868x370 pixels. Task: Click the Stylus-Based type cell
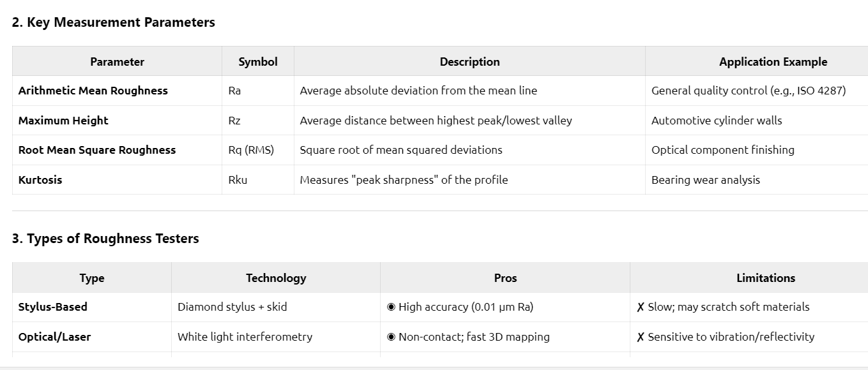click(x=53, y=307)
